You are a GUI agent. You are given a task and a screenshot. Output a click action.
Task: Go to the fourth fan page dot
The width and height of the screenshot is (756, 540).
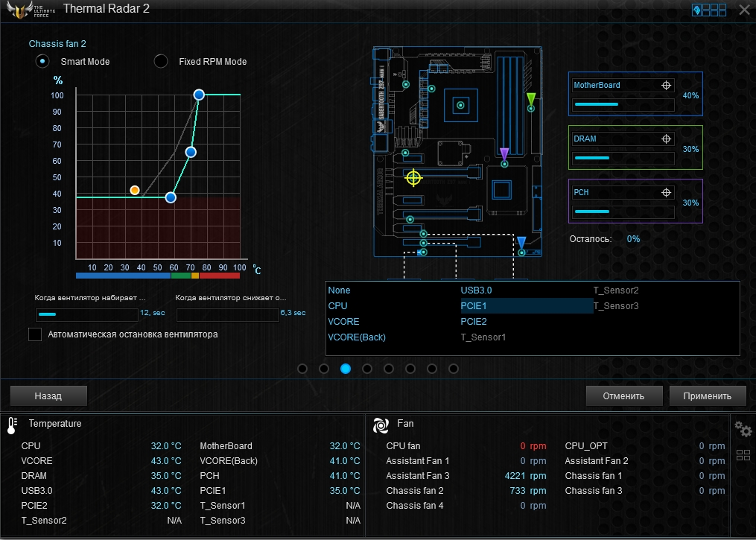367,369
